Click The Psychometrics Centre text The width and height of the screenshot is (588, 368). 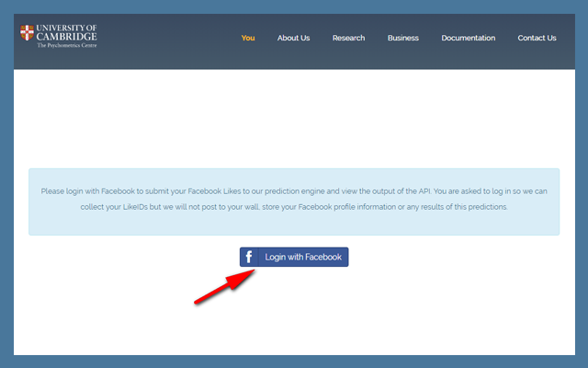[67, 45]
